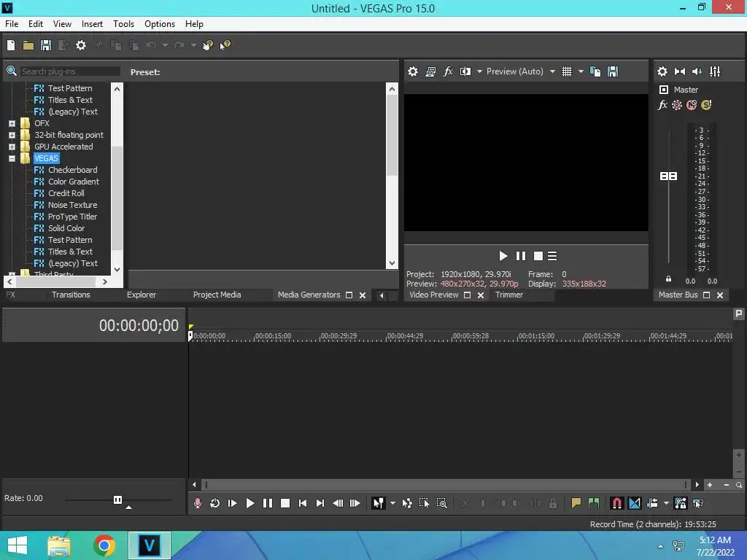The height and width of the screenshot is (560, 747).
Task: Open a project via the folder icon
Action: (28, 45)
